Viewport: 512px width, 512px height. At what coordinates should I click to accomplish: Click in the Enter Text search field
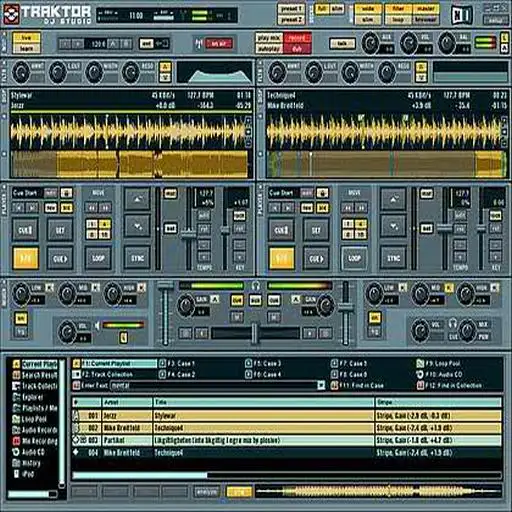[x=213, y=386]
